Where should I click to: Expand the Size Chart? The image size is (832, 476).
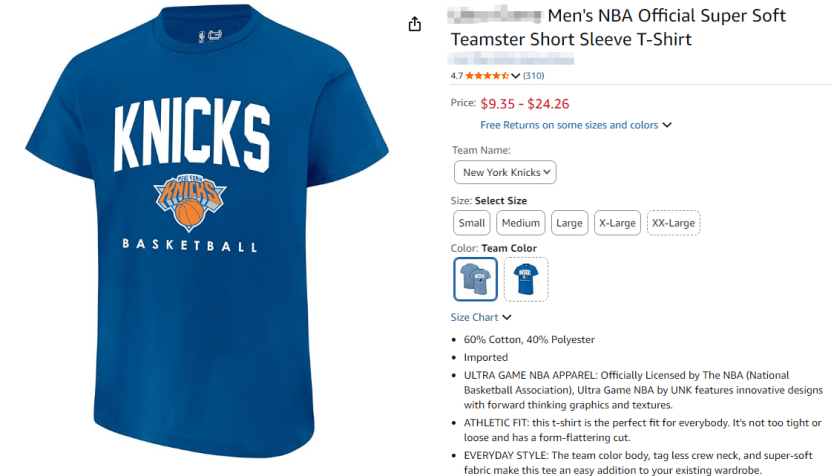coord(481,318)
